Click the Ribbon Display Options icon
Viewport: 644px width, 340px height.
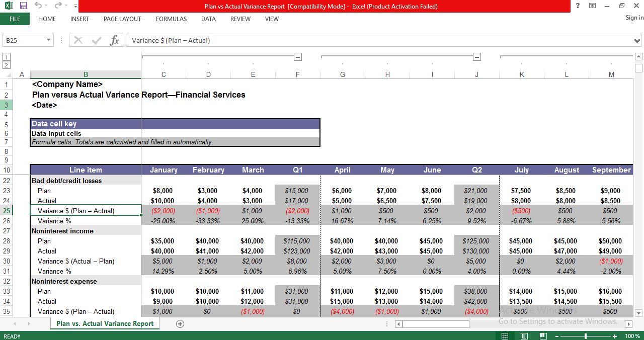[x=592, y=6]
